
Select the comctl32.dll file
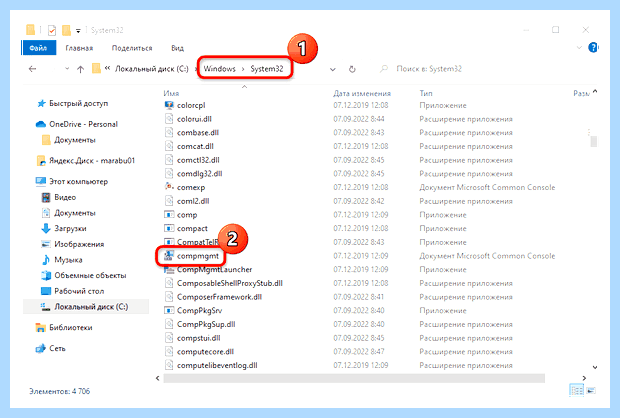(198, 160)
